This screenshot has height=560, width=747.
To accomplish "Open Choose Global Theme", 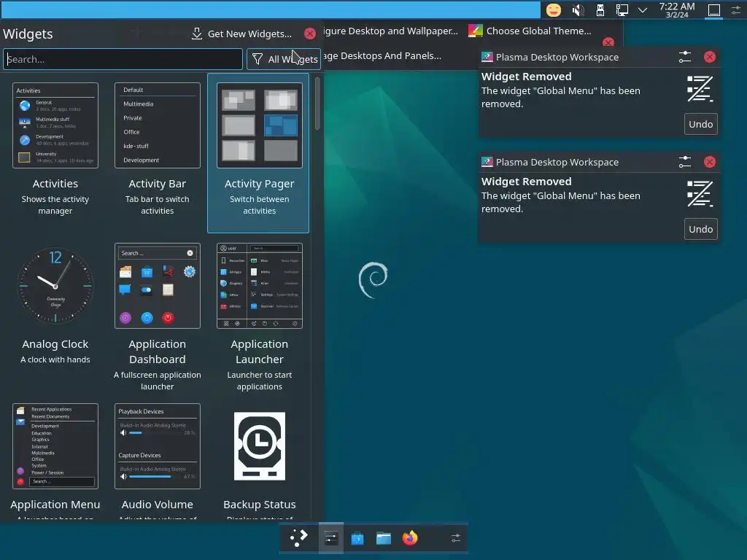I will (x=530, y=31).
